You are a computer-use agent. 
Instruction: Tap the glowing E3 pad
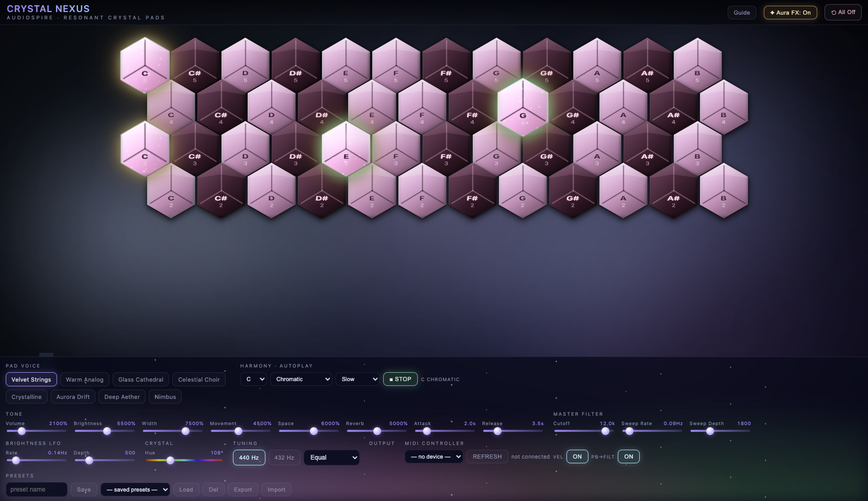click(346, 149)
